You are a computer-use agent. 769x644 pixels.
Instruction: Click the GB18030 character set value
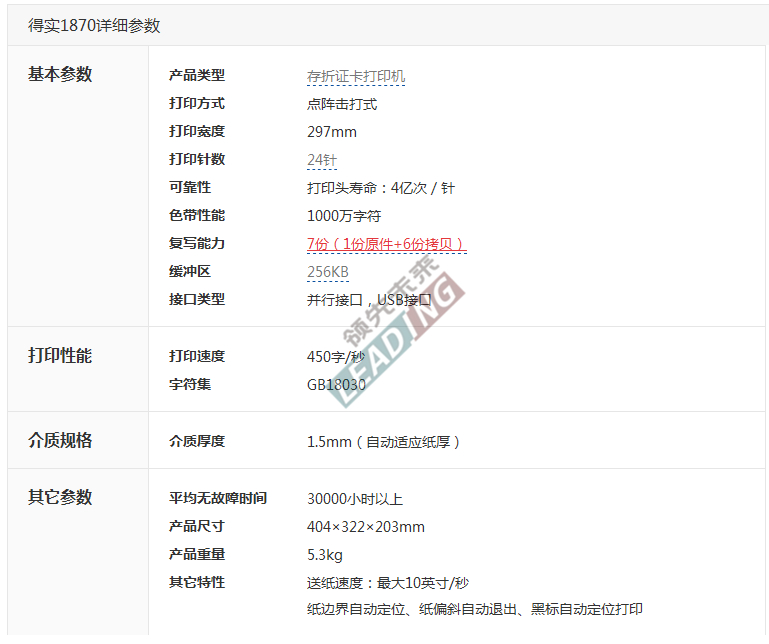(336, 384)
